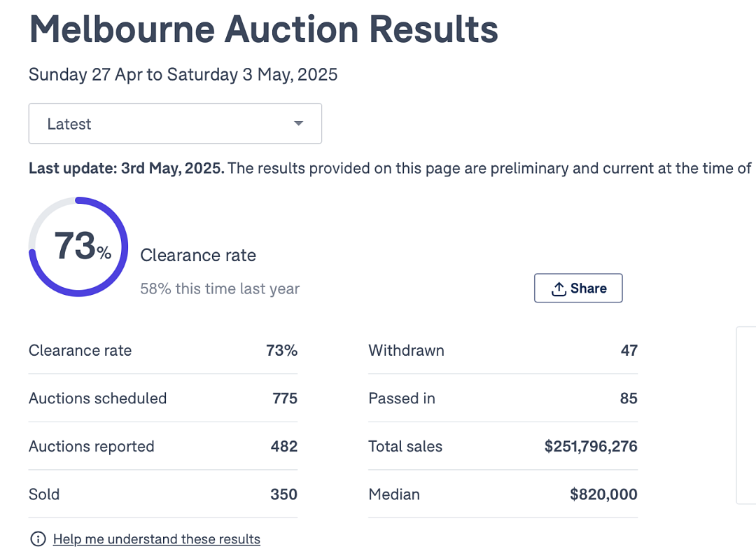Click the Total sales $251,796,276 value
The width and height of the screenshot is (756, 556).
(591, 446)
